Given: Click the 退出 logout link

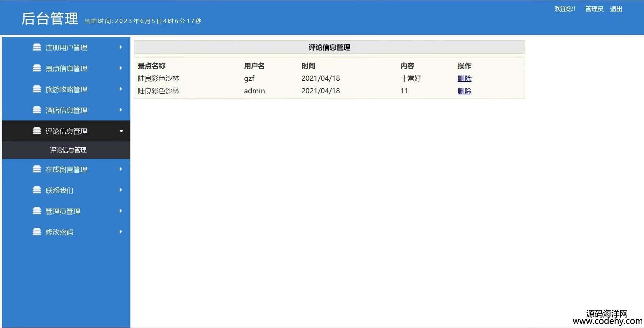Looking at the screenshot, I should click(616, 9).
